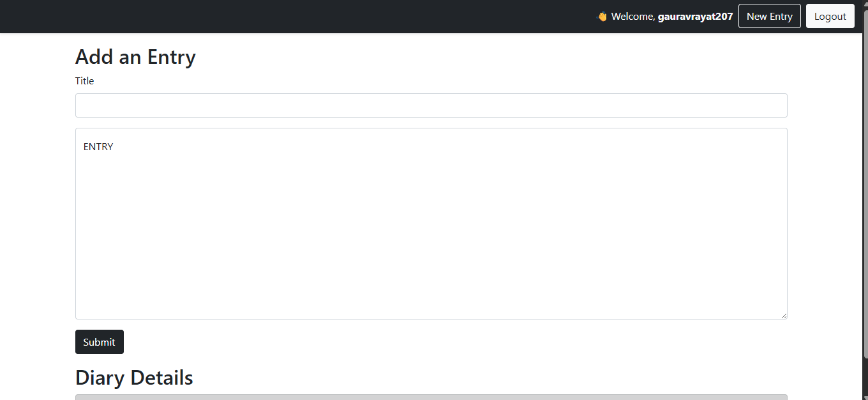
Task: Click the waving hand emoji icon
Action: (x=602, y=17)
